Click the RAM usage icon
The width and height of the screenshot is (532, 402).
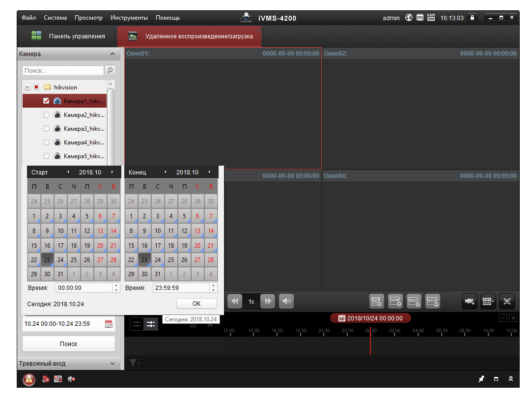click(x=431, y=18)
